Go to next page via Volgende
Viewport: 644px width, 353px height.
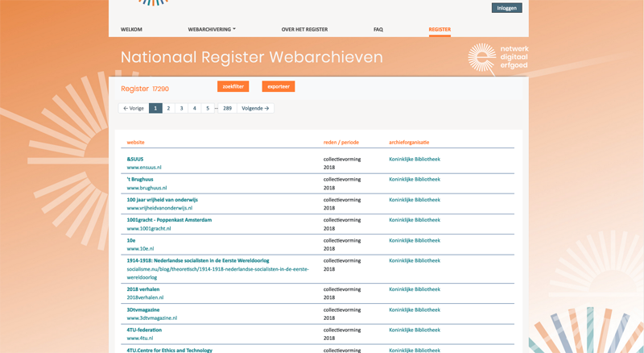[255, 108]
